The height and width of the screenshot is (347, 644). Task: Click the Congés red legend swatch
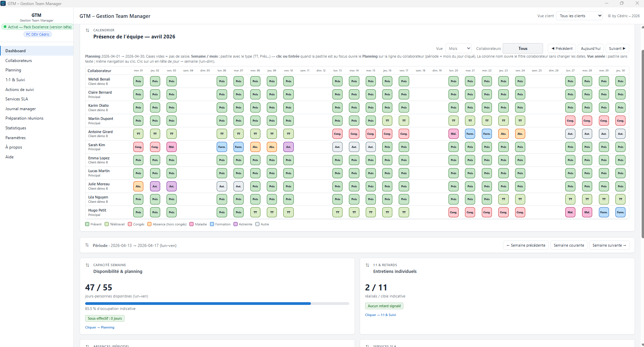click(130, 224)
